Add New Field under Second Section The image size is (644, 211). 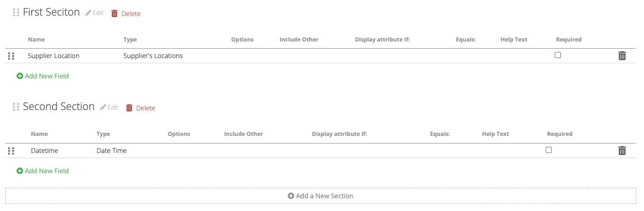[x=43, y=171]
